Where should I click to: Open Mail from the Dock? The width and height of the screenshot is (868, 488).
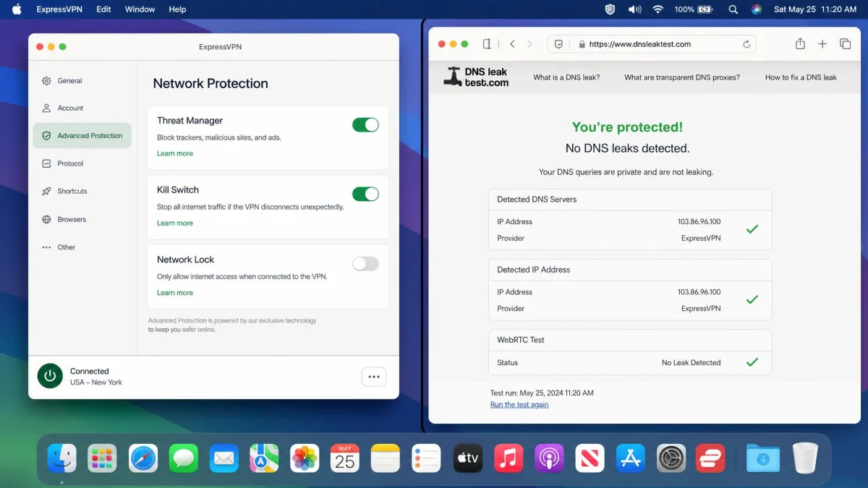(224, 458)
